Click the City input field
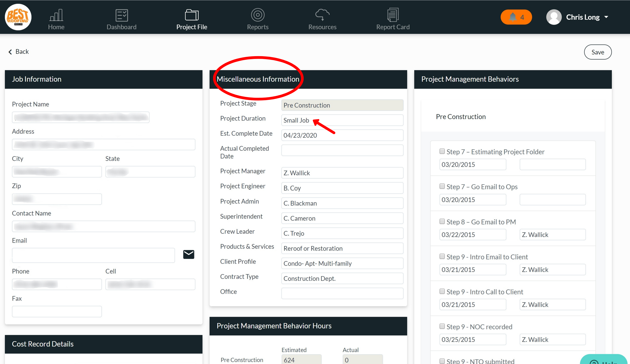Viewport: 630px width, 364px height. click(57, 172)
